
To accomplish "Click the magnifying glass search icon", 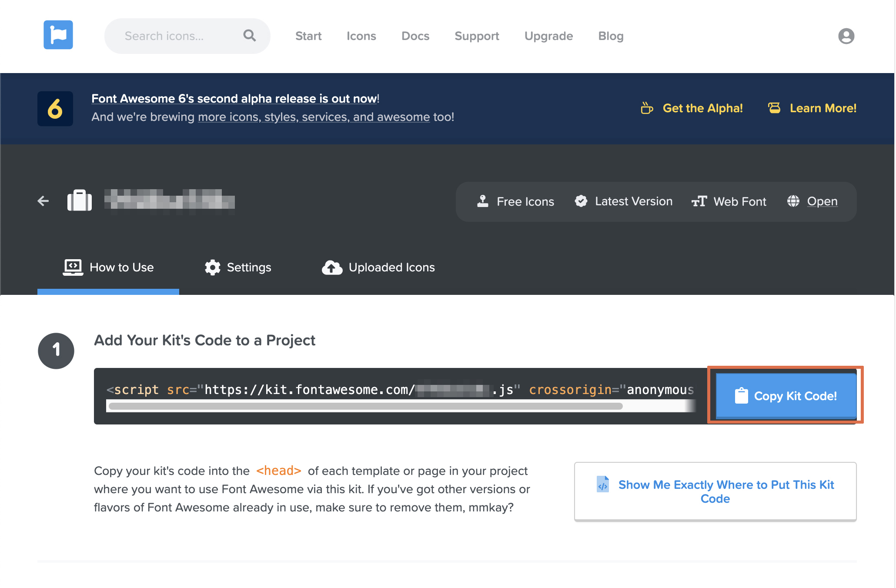I will (x=249, y=35).
